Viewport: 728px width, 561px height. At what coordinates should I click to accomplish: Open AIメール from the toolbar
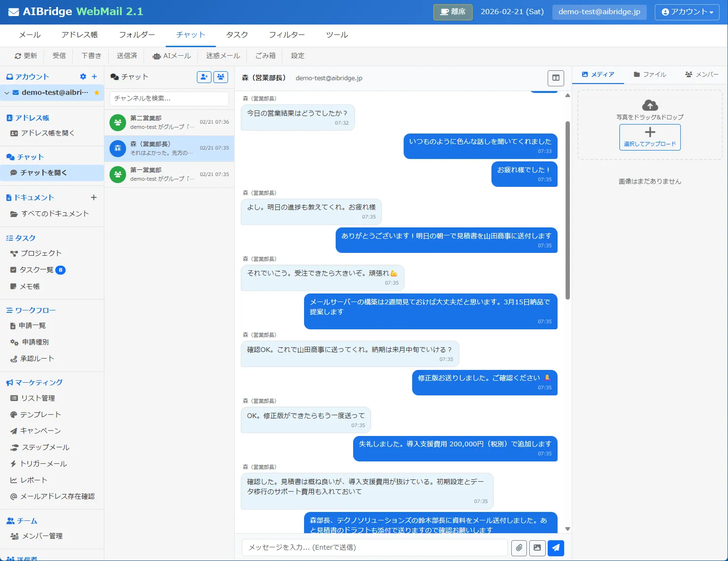(171, 56)
